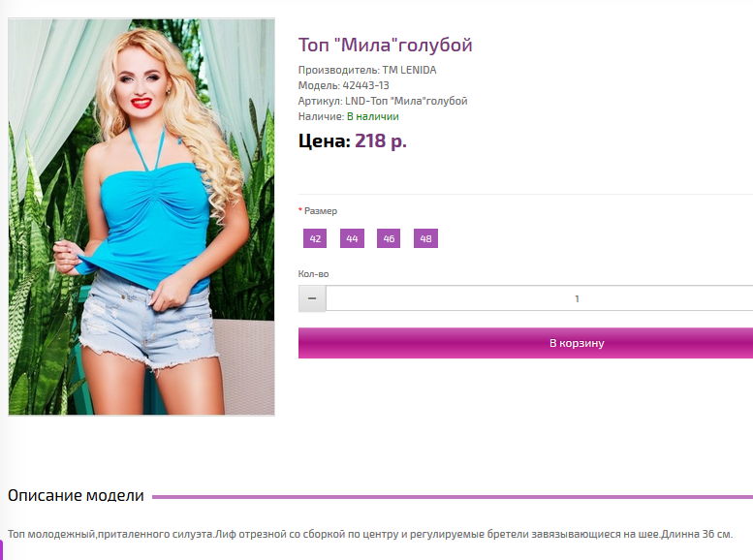Select size 42
753x560 pixels.
coord(315,238)
